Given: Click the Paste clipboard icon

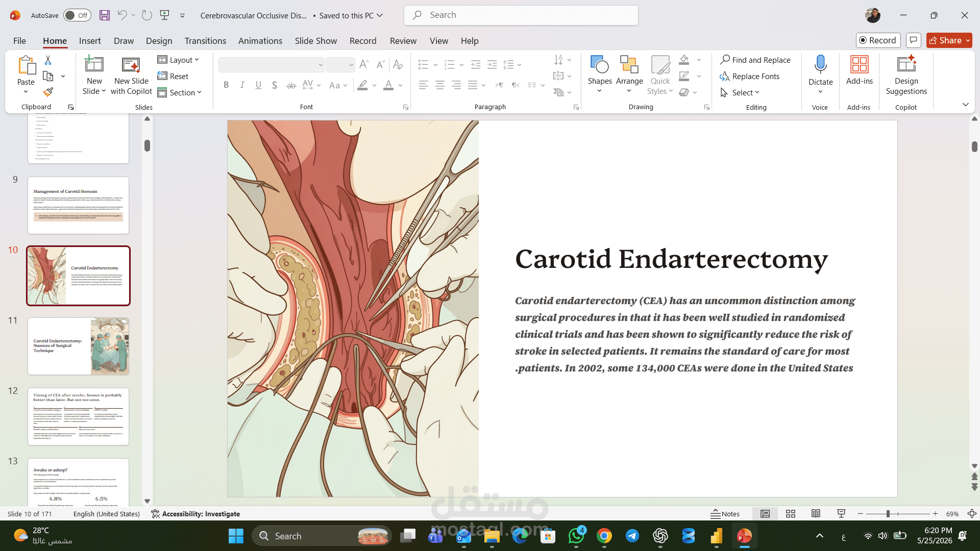Looking at the screenshot, I should pos(26,66).
